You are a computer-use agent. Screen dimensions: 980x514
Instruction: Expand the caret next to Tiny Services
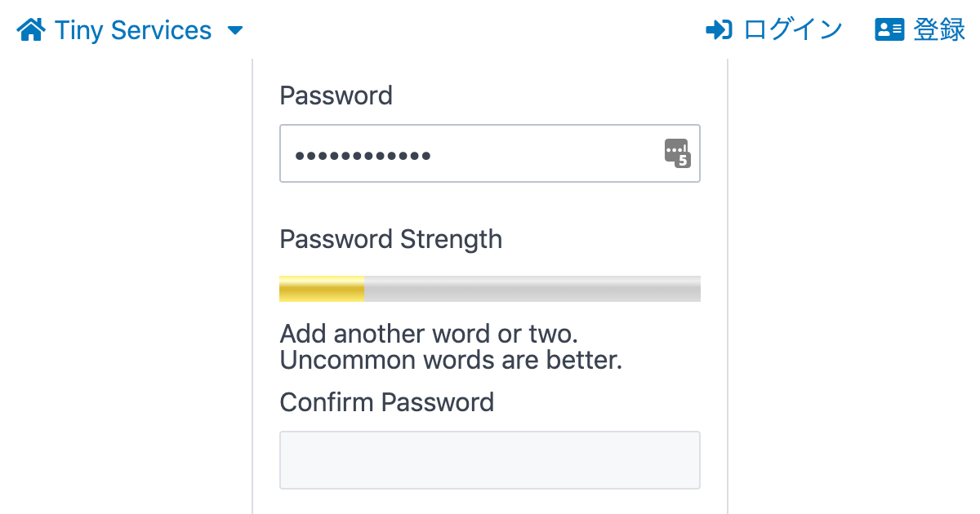click(235, 31)
